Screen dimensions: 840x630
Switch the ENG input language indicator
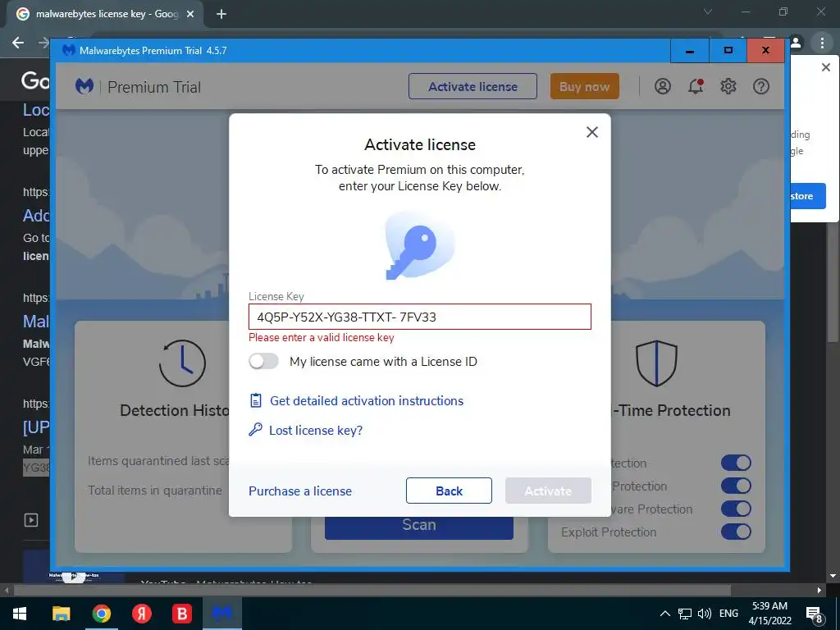(728, 614)
